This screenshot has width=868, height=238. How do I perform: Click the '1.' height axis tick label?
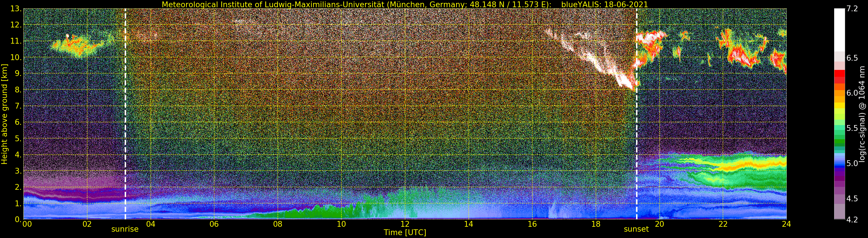pyautogui.click(x=18, y=203)
